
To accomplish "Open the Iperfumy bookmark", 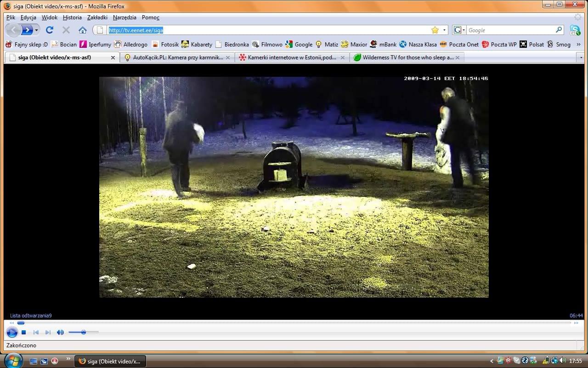I will pyautogui.click(x=96, y=45).
